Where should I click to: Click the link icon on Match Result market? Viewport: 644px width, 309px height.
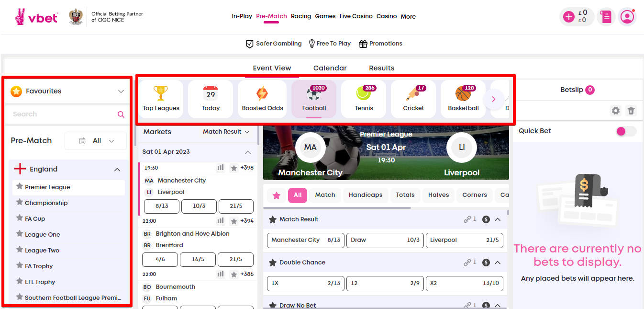click(x=467, y=219)
